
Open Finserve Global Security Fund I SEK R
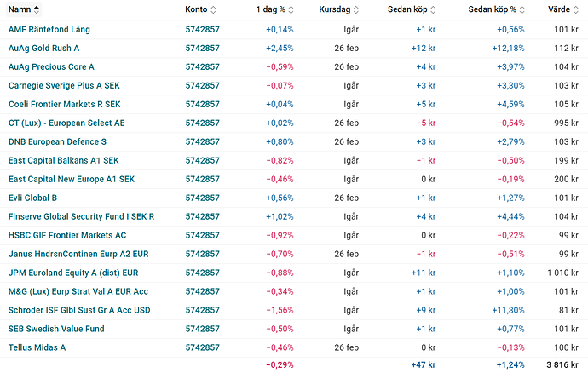coord(81,216)
